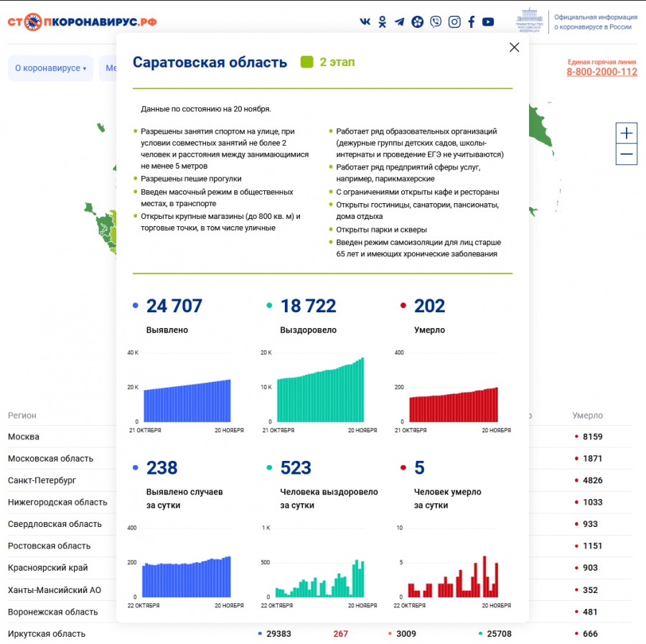Expand the О коронавирусе dropdown menu
This screenshot has width=646, height=644.
pyautogui.click(x=50, y=68)
